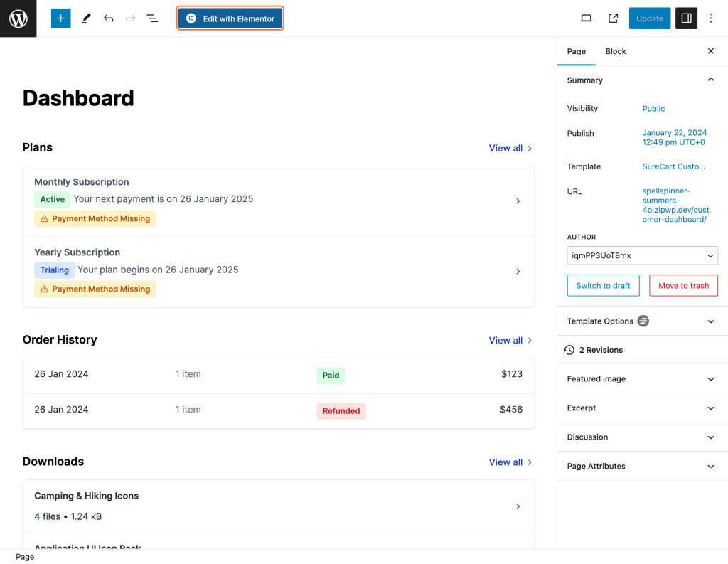Open the three-dot Options menu
The width and height of the screenshot is (728, 564).
[x=711, y=18]
